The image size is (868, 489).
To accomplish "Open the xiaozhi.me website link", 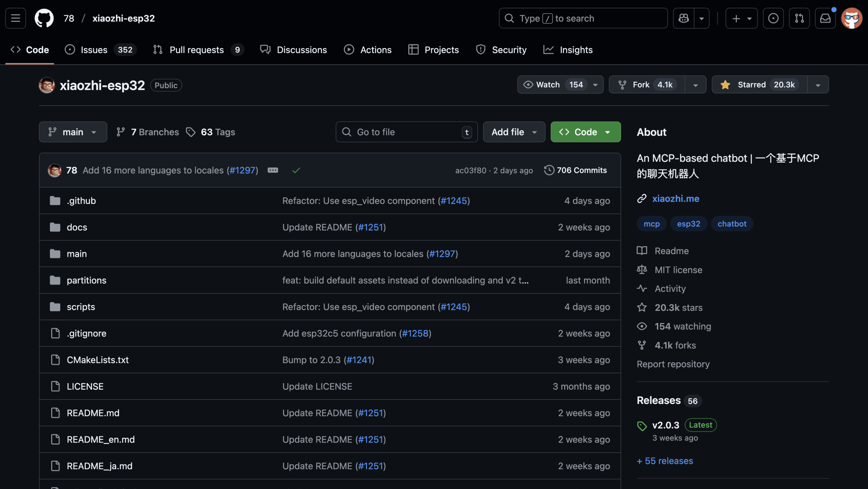I will [675, 199].
